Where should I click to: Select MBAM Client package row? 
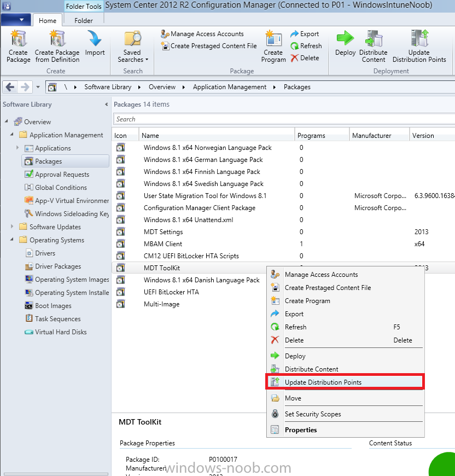tap(283, 244)
